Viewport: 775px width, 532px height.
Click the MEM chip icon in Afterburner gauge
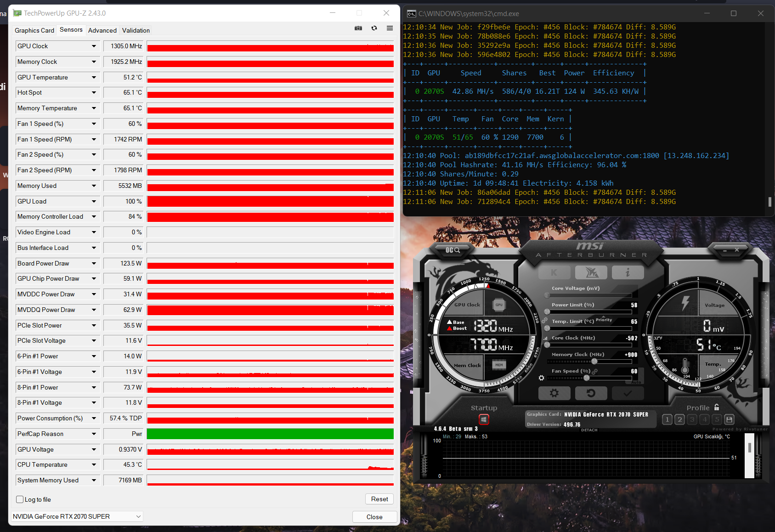pyautogui.click(x=499, y=365)
